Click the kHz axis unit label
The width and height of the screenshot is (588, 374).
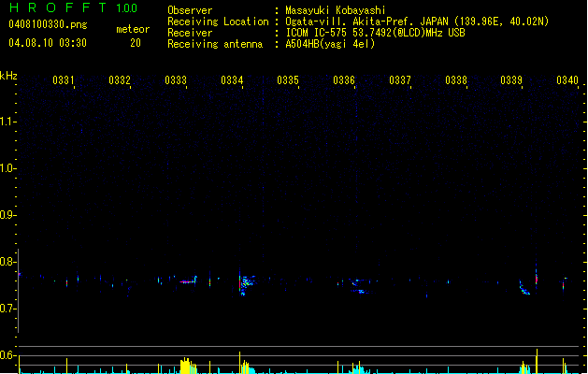(8, 76)
